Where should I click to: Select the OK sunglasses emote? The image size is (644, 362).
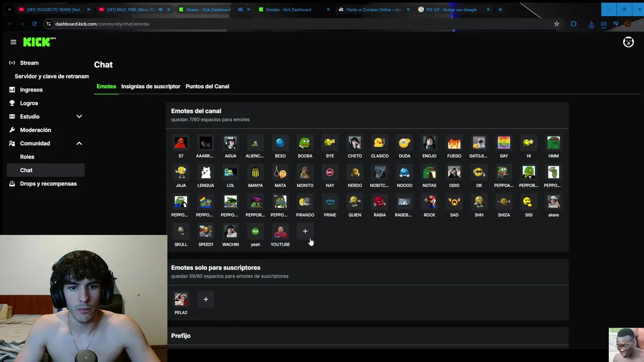(x=479, y=172)
